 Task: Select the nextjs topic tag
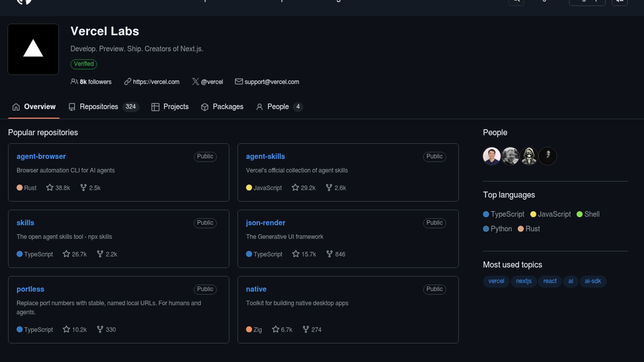coord(524,281)
